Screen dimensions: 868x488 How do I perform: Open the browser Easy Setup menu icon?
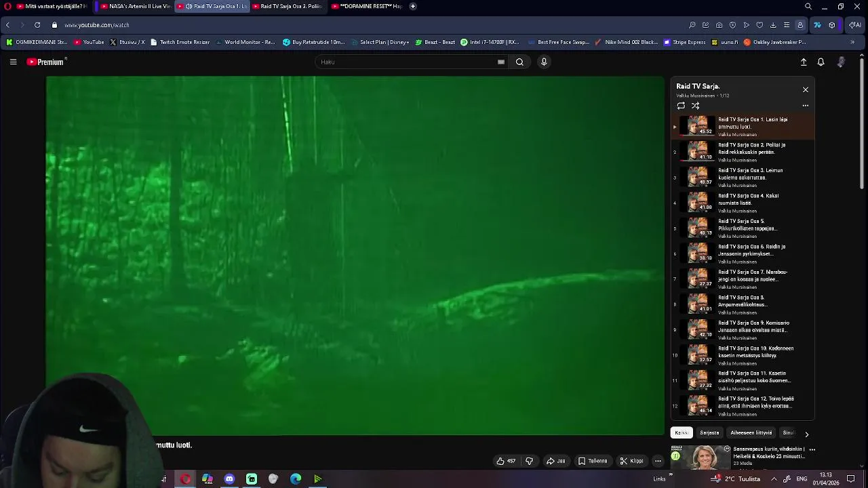click(x=787, y=25)
